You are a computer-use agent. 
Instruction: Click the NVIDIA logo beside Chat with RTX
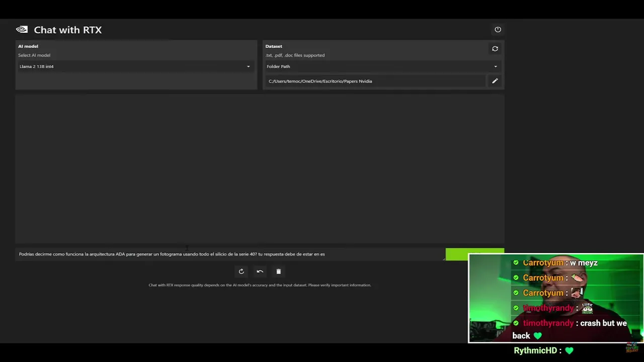22,30
